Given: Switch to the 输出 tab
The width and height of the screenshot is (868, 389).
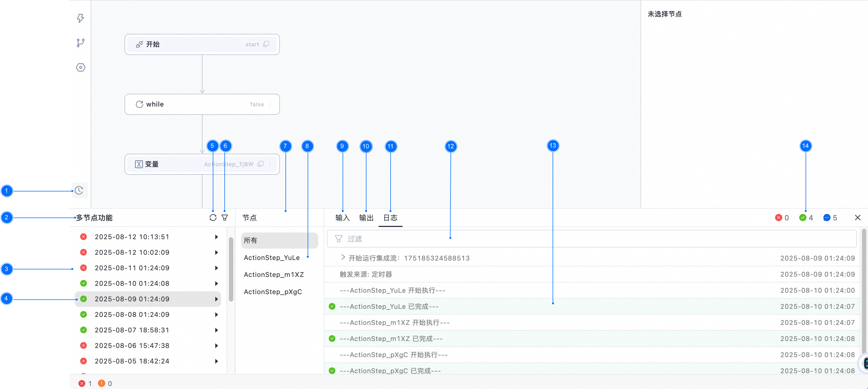Looking at the screenshot, I should (366, 218).
